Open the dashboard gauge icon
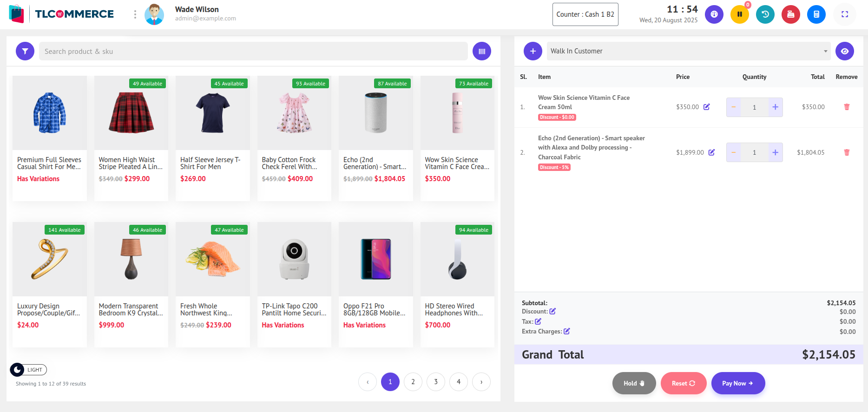 tap(714, 14)
